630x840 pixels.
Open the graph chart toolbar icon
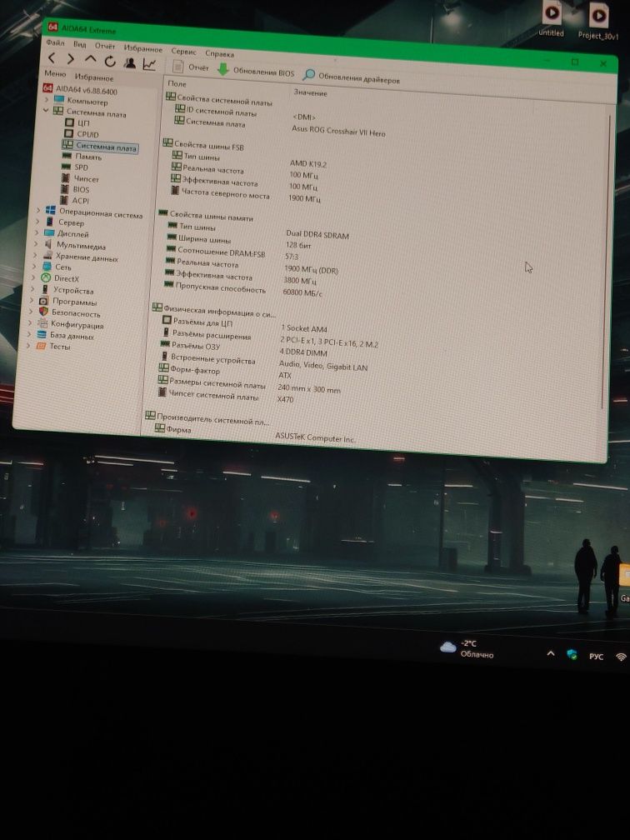click(x=149, y=64)
